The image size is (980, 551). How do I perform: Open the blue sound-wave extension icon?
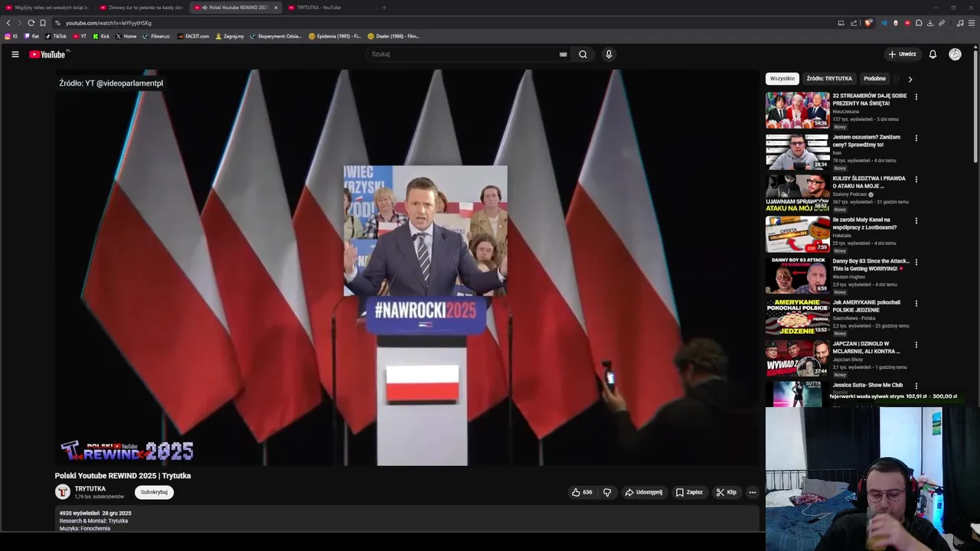(x=884, y=23)
